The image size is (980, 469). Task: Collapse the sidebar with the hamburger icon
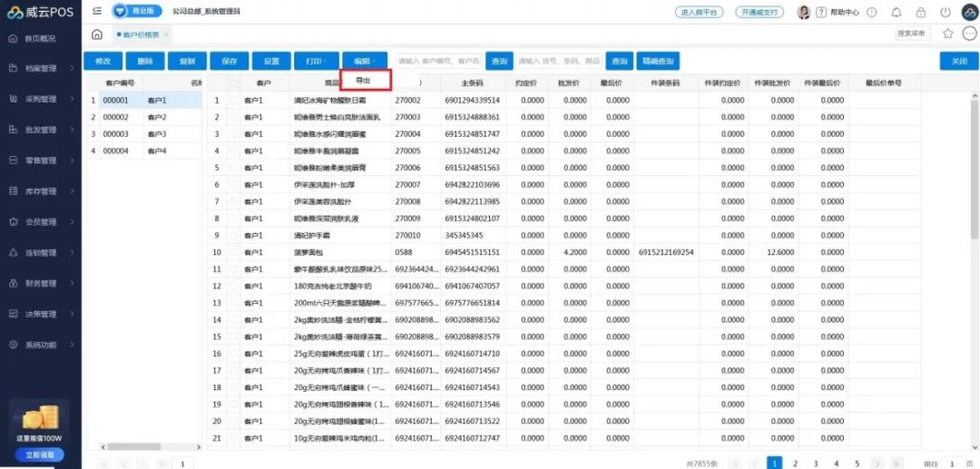click(x=97, y=12)
